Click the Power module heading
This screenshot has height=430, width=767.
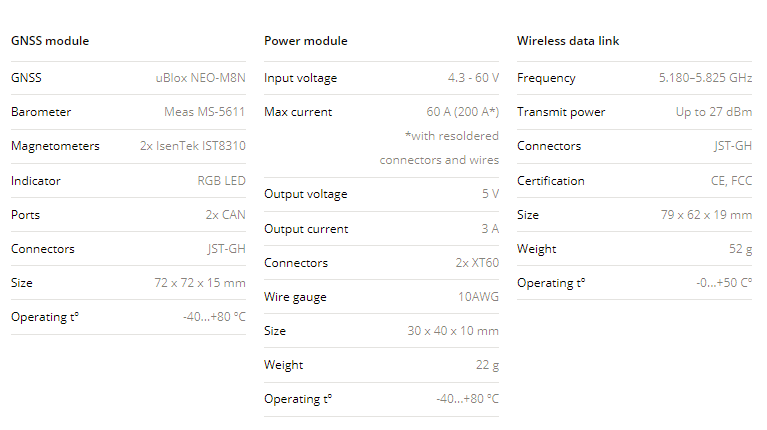point(306,41)
